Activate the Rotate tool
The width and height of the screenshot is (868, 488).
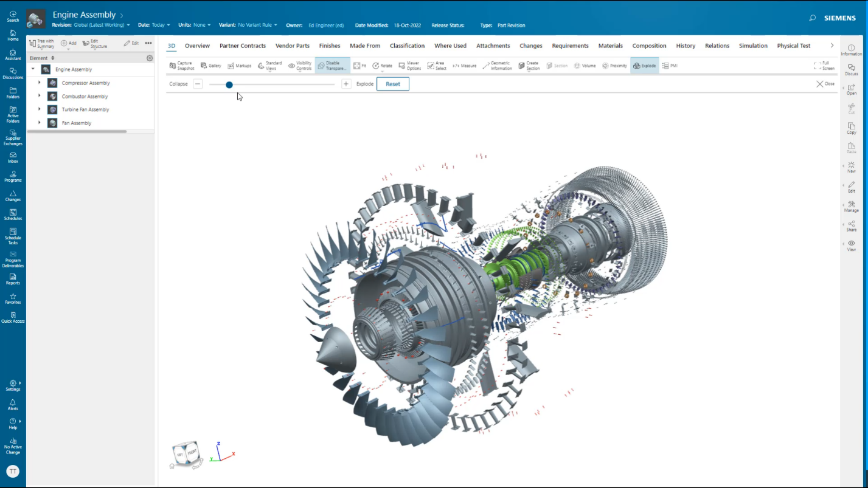click(x=383, y=65)
